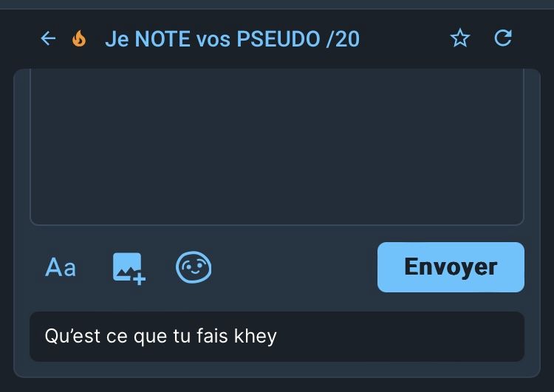Focus the large message text area

pos(277,147)
